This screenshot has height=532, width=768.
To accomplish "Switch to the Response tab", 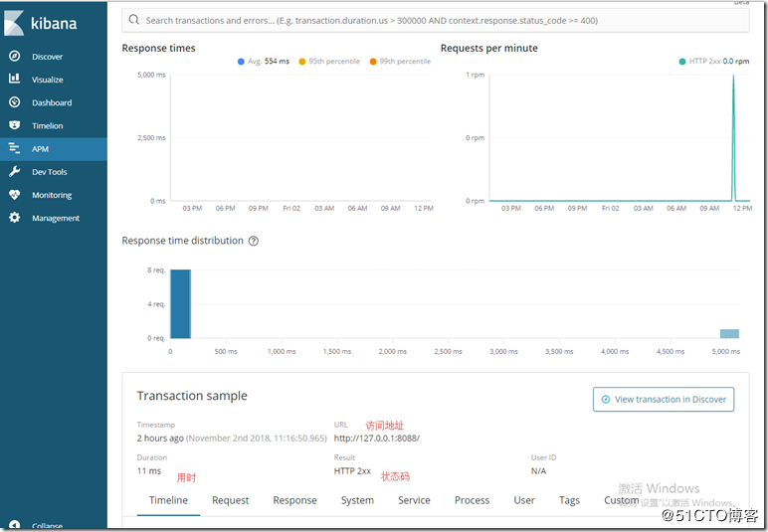I will coord(294,500).
